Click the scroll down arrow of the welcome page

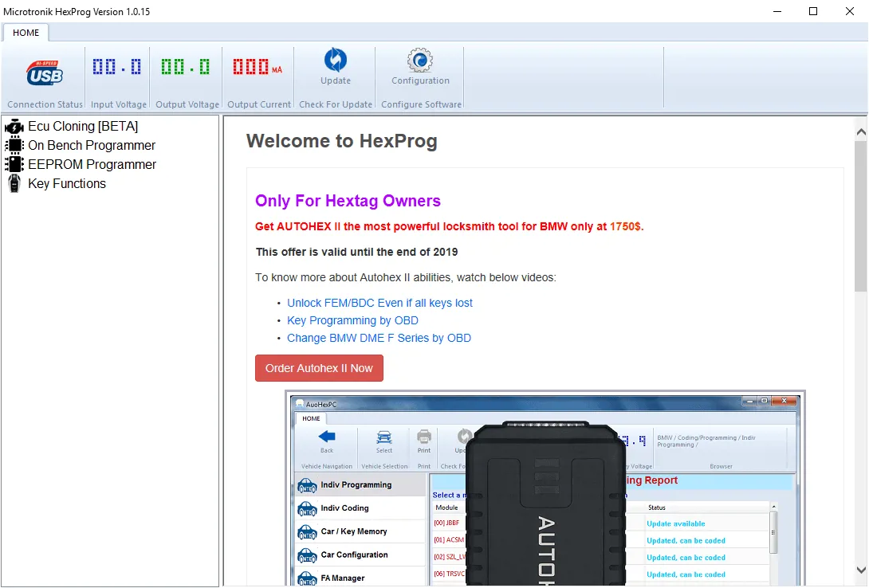tap(861, 570)
